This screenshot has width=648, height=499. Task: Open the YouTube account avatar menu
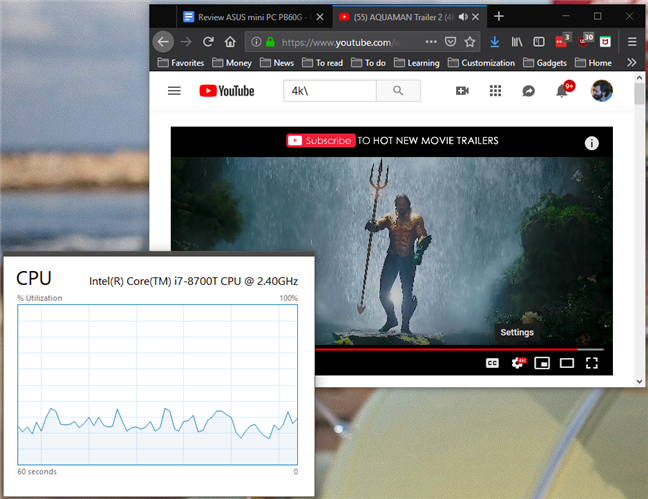pyautogui.click(x=601, y=91)
